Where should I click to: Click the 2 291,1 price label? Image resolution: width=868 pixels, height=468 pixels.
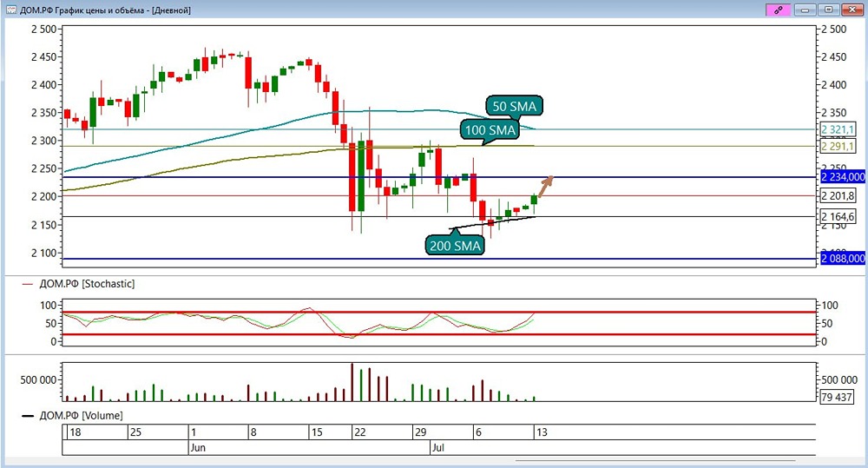click(838, 146)
